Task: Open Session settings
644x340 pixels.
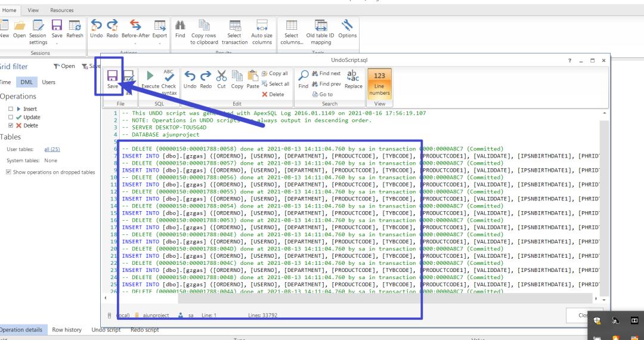Action: click(38, 32)
